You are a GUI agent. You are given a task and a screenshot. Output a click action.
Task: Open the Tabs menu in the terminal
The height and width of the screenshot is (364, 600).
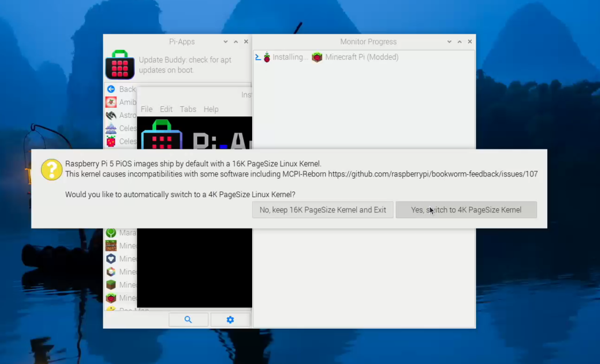[x=188, y=109]
